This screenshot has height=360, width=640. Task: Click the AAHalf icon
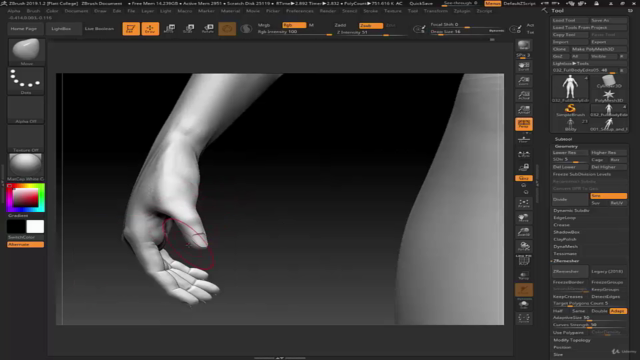click(524, 109)
